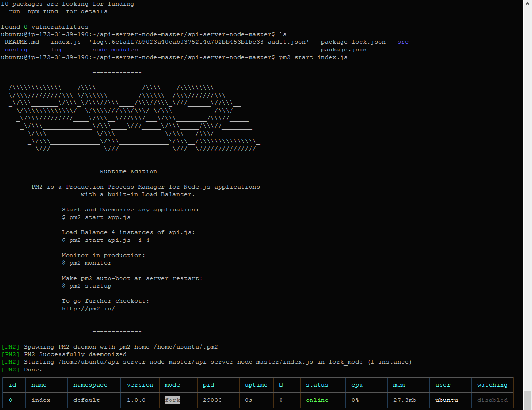Click the 'Runtime Edition' text
This screenshot has width=532, height=410.
click(x=128, y=171)
